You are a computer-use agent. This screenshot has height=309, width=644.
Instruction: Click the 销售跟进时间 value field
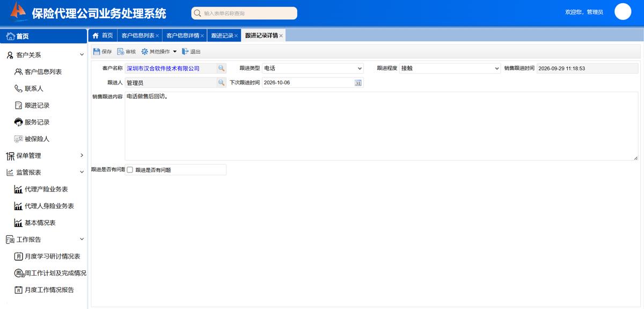pos(587,68)
